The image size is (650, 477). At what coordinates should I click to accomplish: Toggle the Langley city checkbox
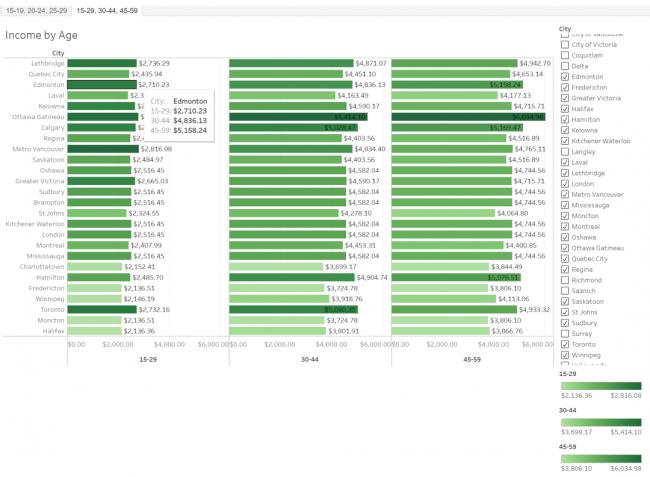565,151
